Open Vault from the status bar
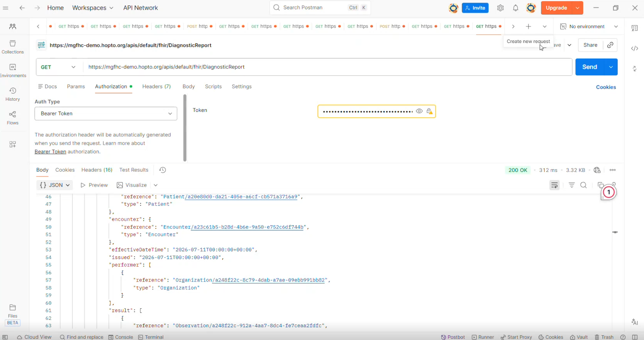This screenshot has height=340, width=644. pos(579,337)
